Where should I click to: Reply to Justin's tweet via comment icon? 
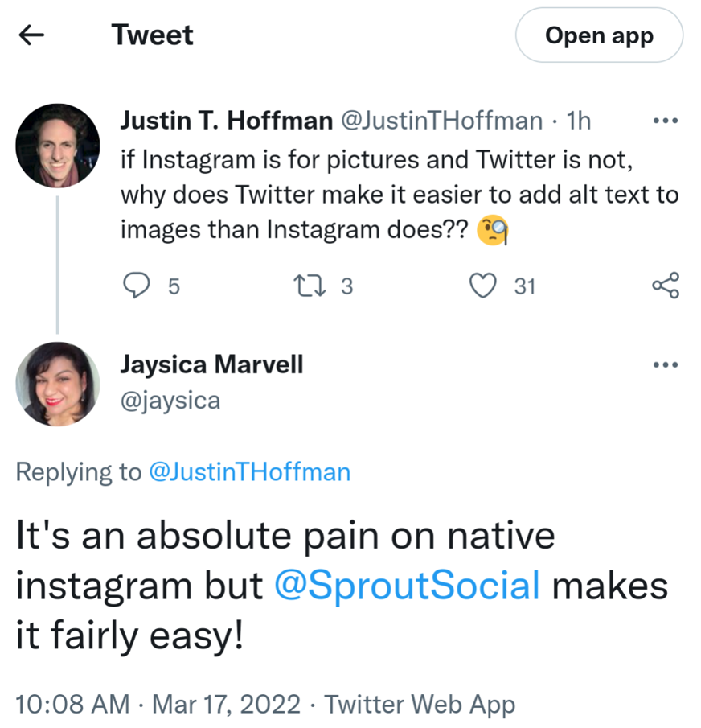(136, 286)
